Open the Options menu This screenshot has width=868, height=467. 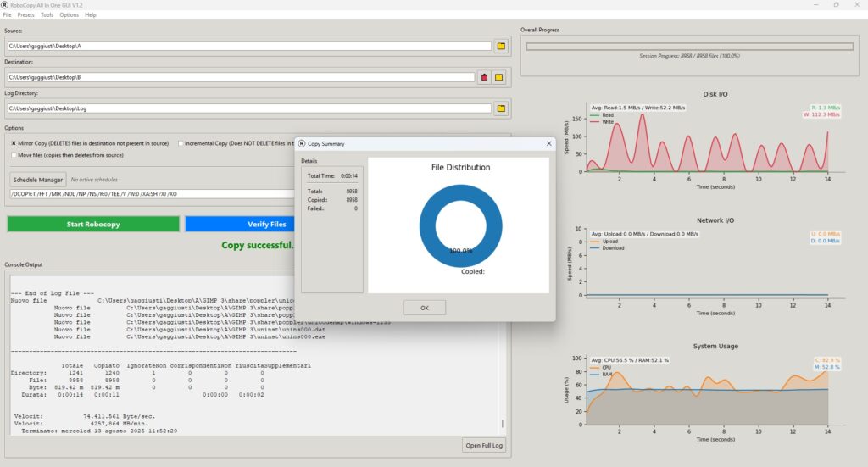69,15
